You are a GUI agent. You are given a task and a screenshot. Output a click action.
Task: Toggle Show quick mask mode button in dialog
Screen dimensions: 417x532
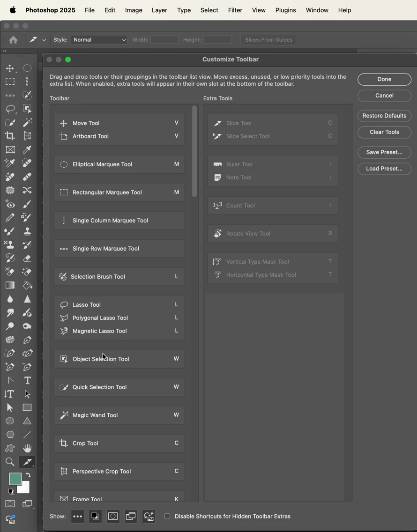point(113,517)
